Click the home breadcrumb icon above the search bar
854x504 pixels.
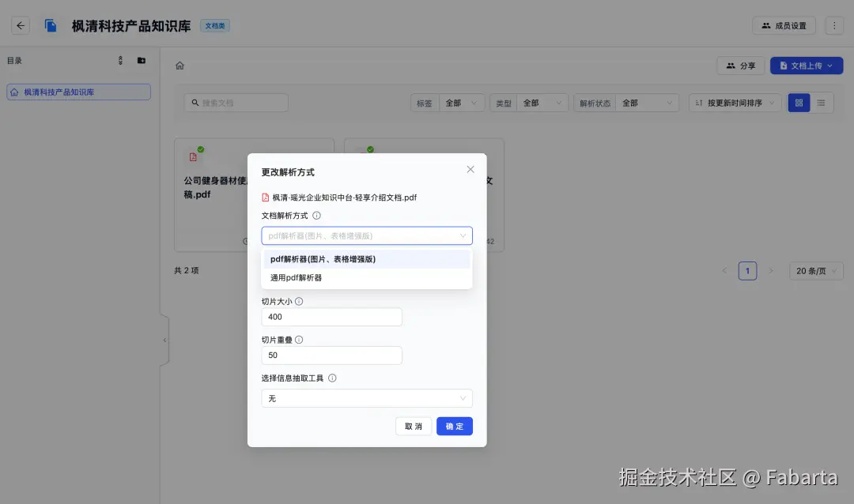click(x=179, y=66)
